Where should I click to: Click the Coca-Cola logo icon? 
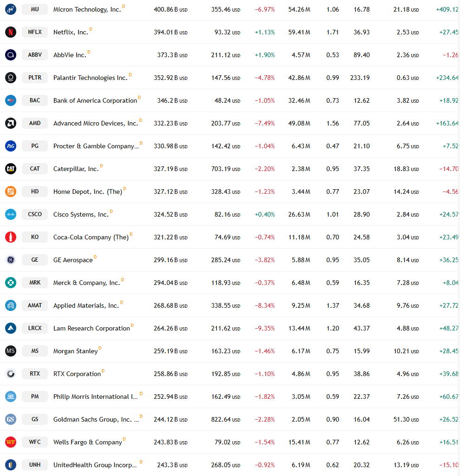tap(11, 237)
